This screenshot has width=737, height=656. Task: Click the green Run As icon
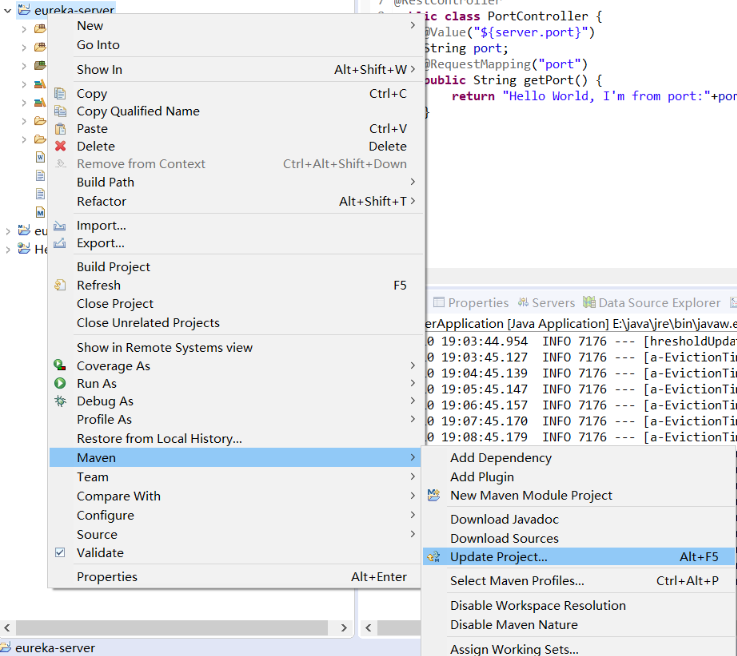coord(60,383)
